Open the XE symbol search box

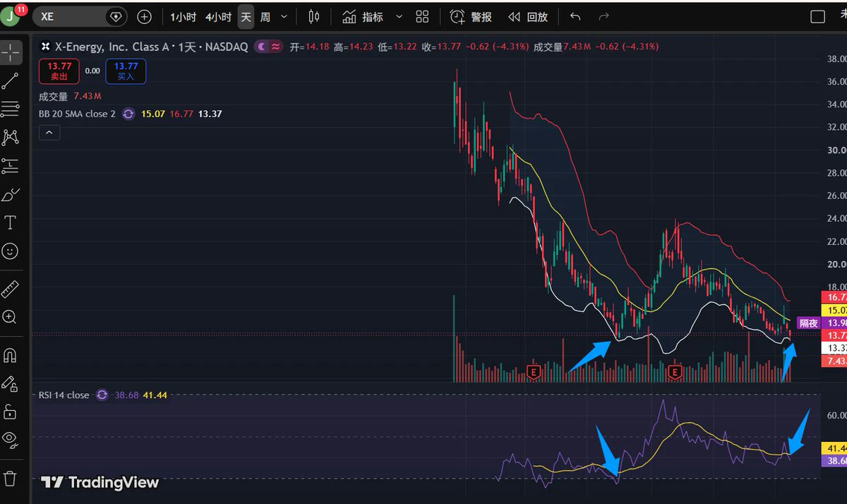(x=78, y=16)
